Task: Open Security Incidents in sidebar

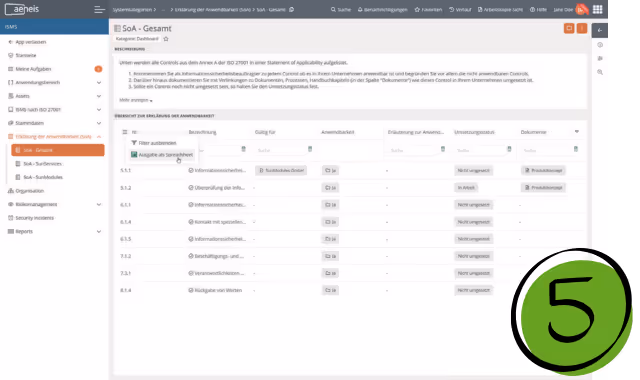Action: pyautogui.click(x=31, y=218)
